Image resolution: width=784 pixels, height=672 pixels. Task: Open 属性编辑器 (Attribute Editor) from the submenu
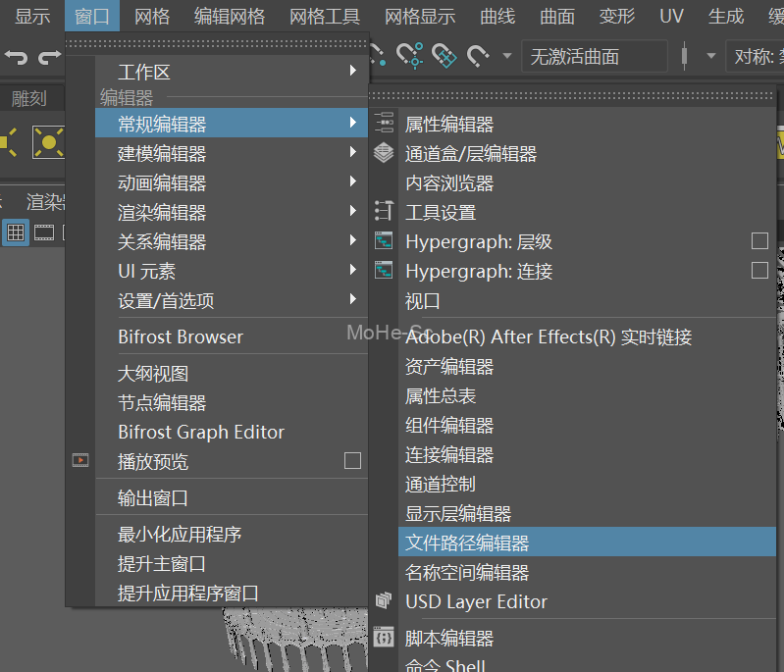pos(449,125)
